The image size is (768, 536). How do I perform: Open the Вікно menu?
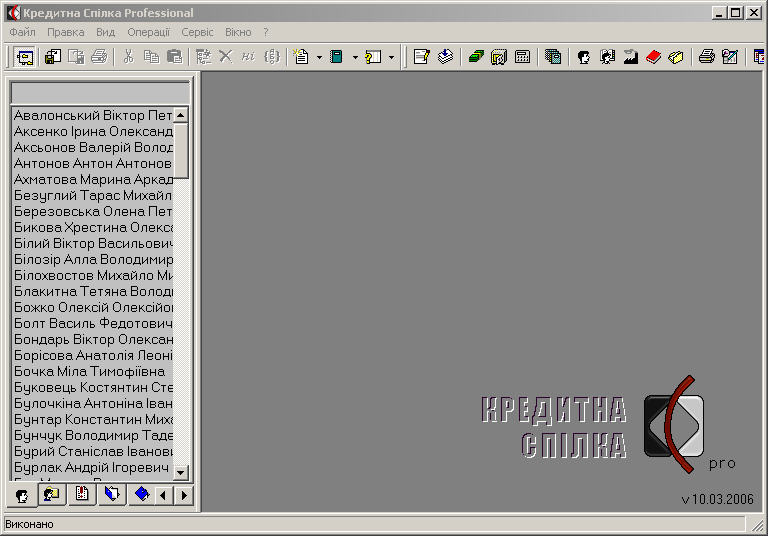pyautogui.click(x=238, y=32)
